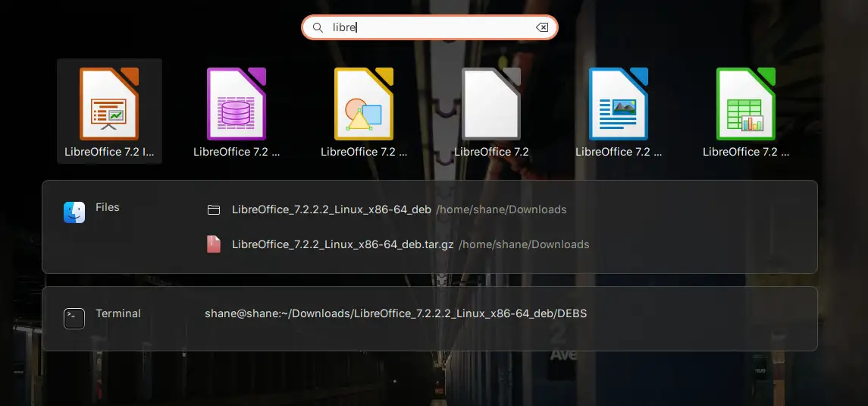Click "LibreOffice 7.2 I..." app label
This screenshot has width=868, height=406.
click(110, 152)
